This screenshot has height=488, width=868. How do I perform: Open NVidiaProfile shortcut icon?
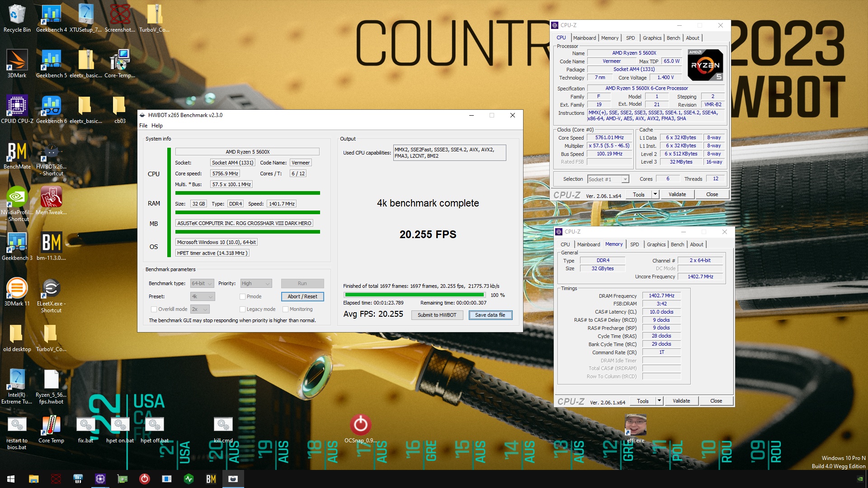(17, 204)
